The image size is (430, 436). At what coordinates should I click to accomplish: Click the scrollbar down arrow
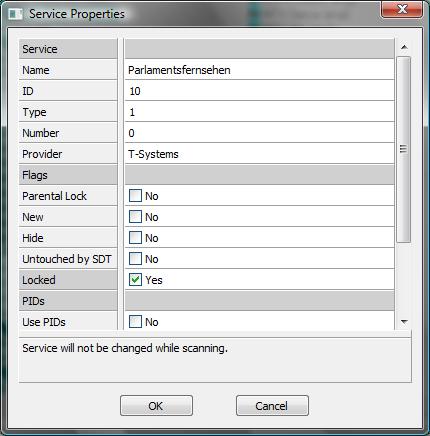pyautogui.click(x=404, y=322)
